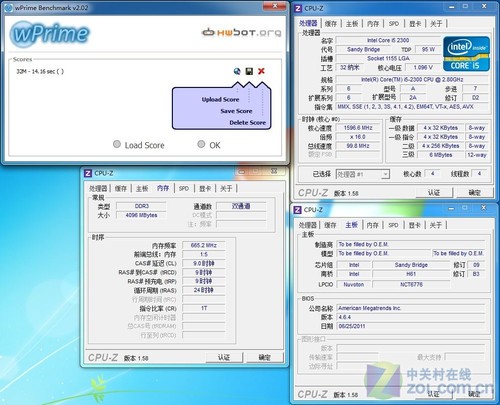Click the wPrime logo graphic
The height and width of the screenshot is (405, 500).
(50, 33)
